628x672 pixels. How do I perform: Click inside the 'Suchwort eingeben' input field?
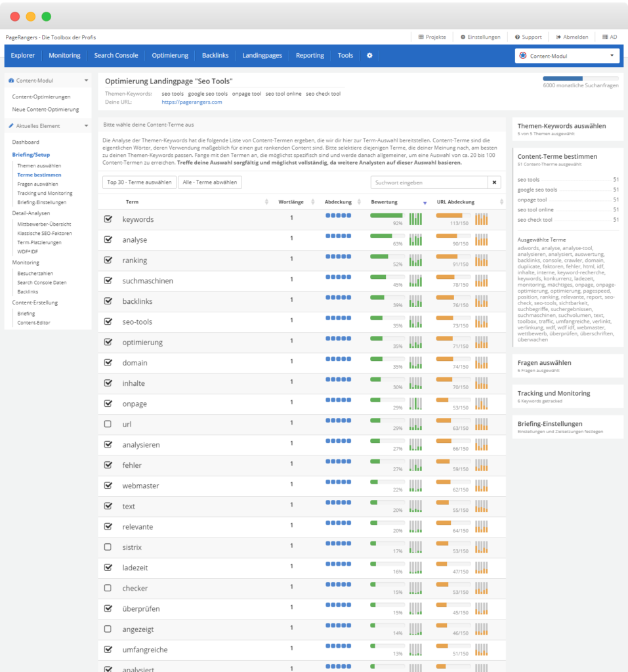tap(427, 182)
